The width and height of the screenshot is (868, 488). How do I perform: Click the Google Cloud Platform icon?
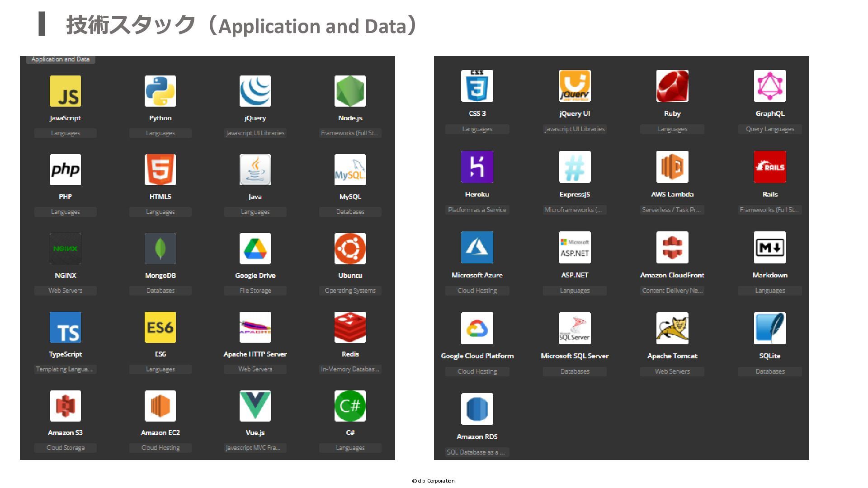(x=477, y=328)
